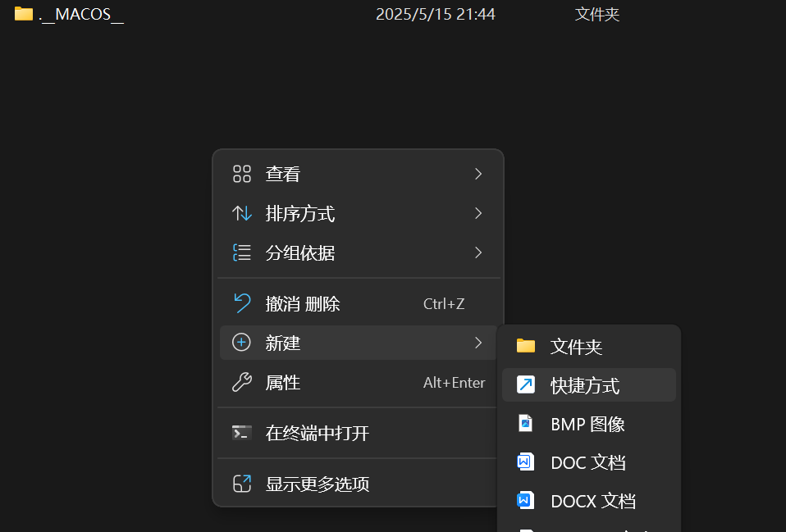Click the DOCX 文档 file icon

click(x=526, y=501)
